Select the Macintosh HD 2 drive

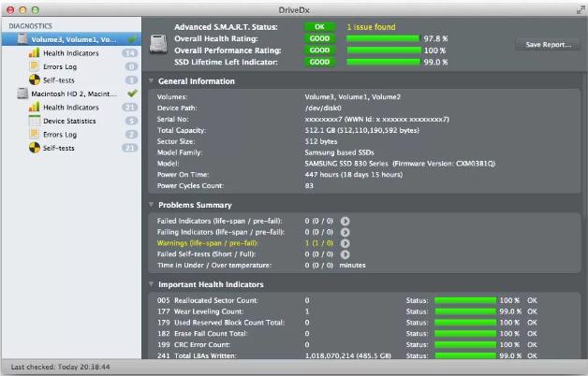(x=71, y=94)
